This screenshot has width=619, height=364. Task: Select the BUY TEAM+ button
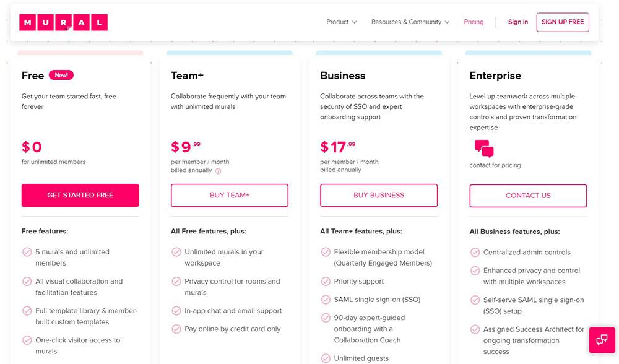pyautogui.click(x=230, y=195)
